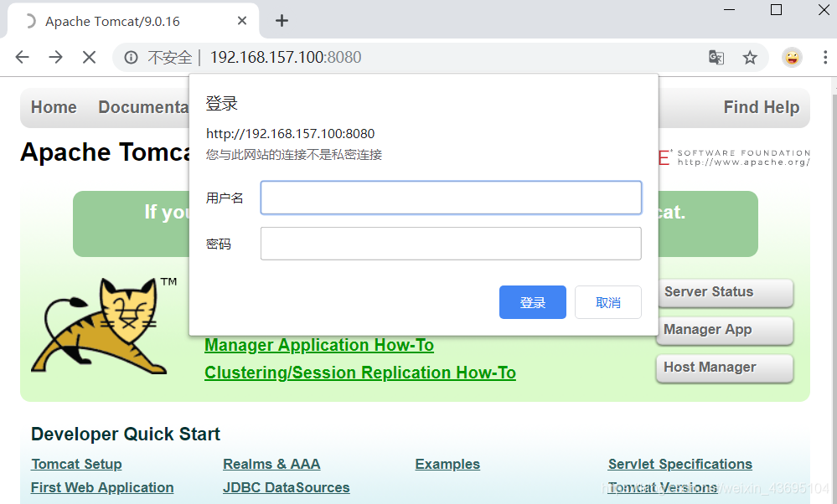Minimize the browser window

pyautogui.click(x=729, y=9)
